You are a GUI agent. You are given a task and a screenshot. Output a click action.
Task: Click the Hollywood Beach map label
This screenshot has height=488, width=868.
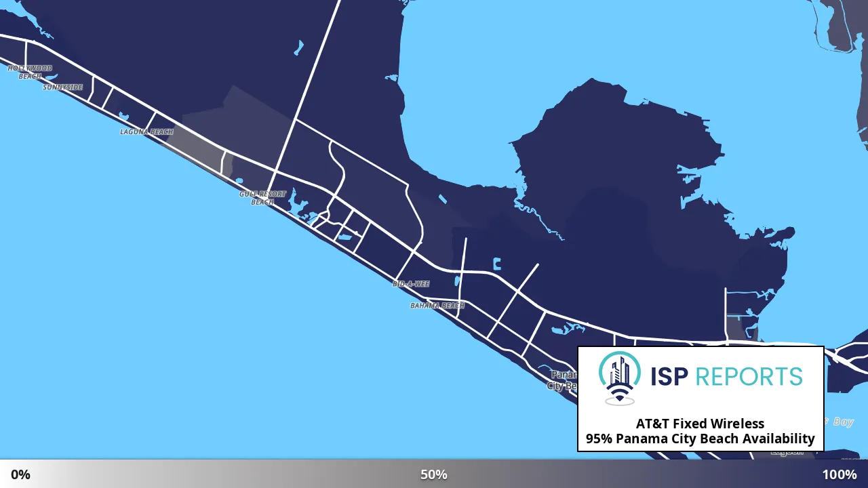coord(30,72)
